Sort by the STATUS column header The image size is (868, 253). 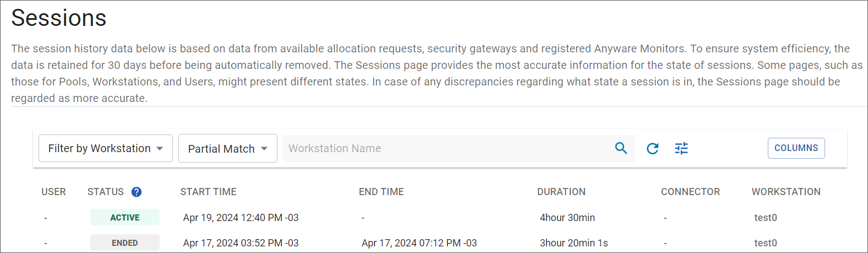tap(106, 192)
